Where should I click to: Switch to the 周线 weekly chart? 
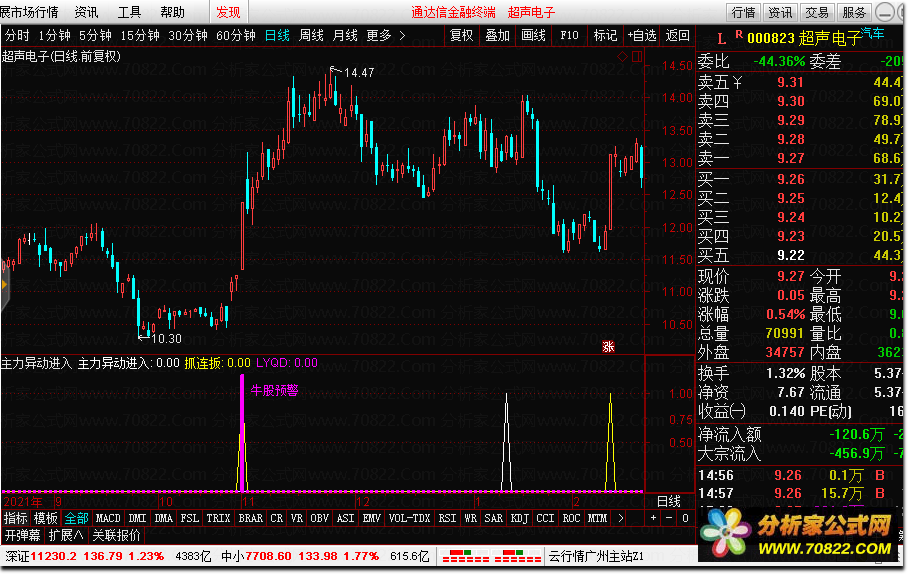[311, 35]
